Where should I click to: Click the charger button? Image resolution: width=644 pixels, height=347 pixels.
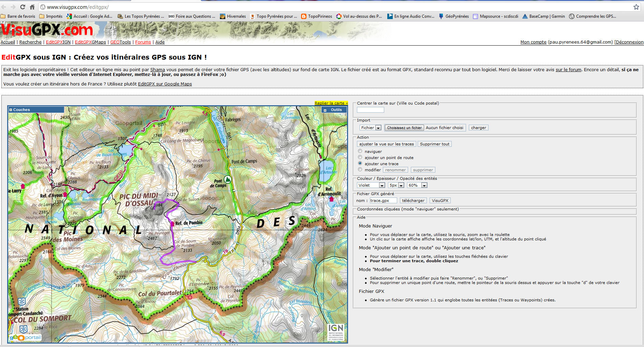point(479,128)
